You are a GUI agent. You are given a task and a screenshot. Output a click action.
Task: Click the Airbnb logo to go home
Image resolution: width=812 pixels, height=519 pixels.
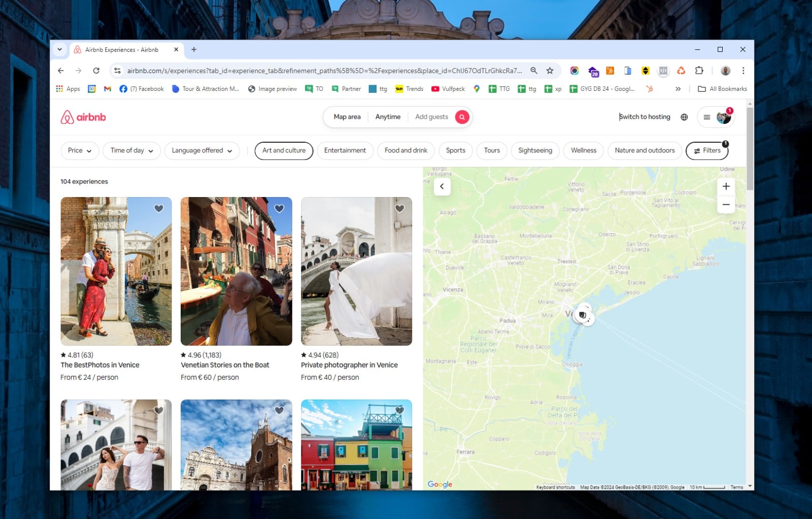(83, 117)
